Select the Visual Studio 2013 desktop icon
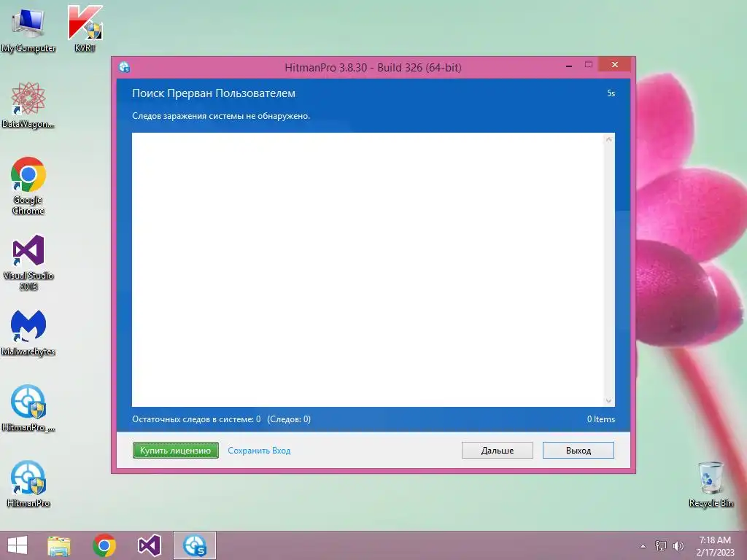The image size is (747, 560). [x=28, y=262]
